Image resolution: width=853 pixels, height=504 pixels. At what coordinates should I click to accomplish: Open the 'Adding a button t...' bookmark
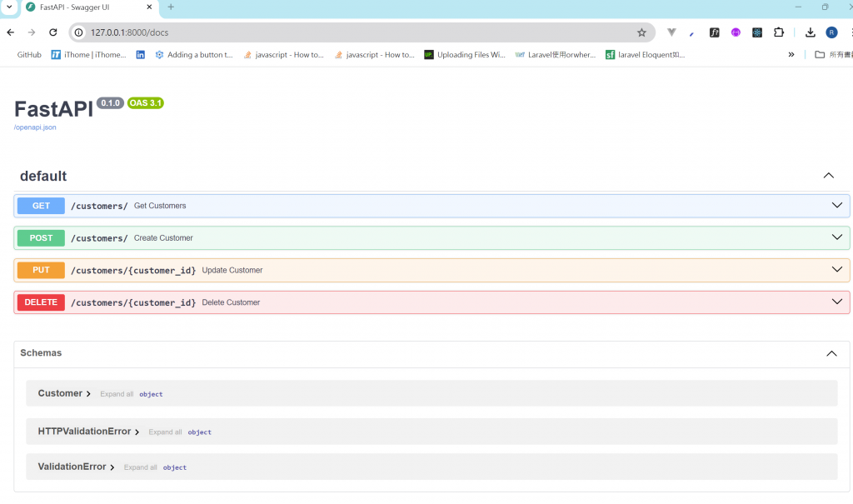pos(194,54)
